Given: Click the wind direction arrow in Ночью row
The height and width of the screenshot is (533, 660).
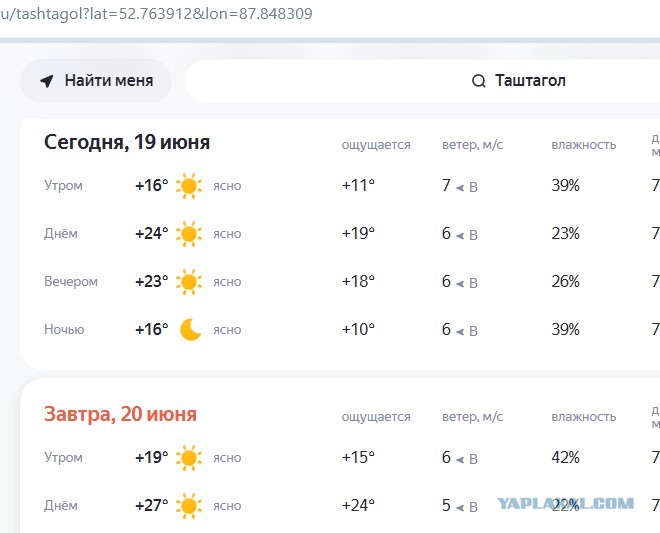Looking at the screenshot, I should pyautogui.click(x=460, y=332).
